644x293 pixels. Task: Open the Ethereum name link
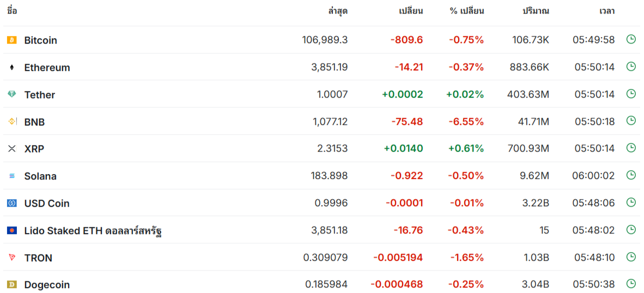[47, 68]
